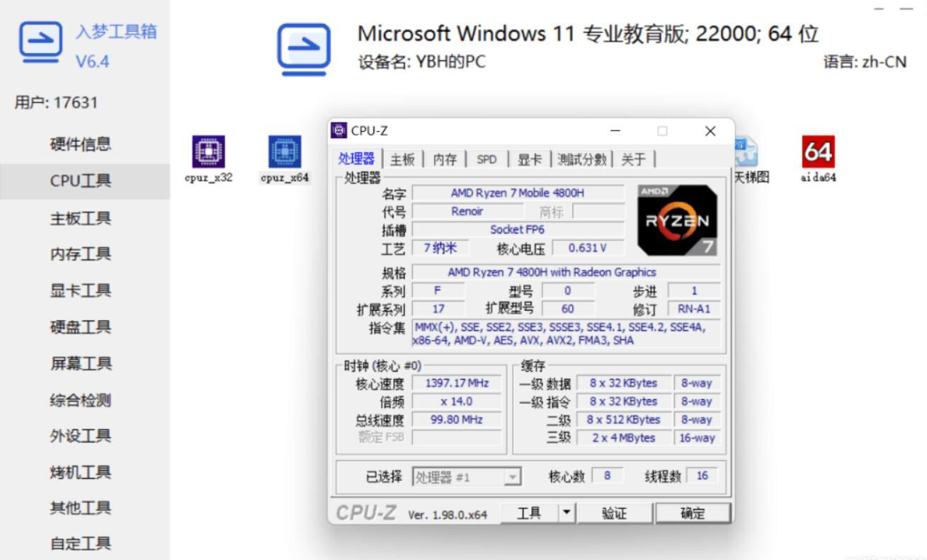Click the 16-way cache associativity value
Image resolution: width=927 pixels, height=560 pixels.
point(697,438)
